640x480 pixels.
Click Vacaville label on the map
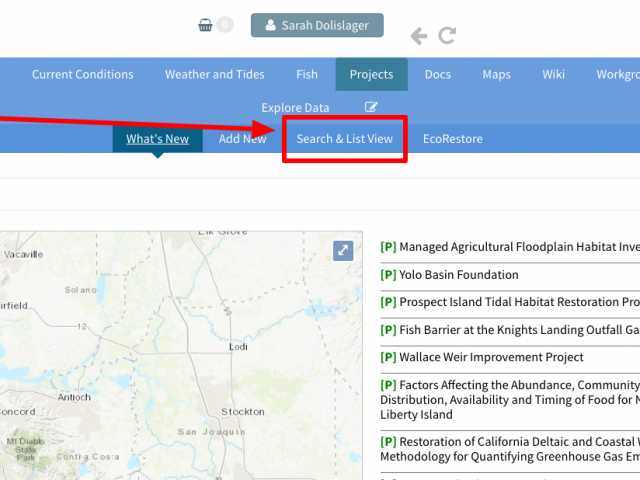(23, 254)
